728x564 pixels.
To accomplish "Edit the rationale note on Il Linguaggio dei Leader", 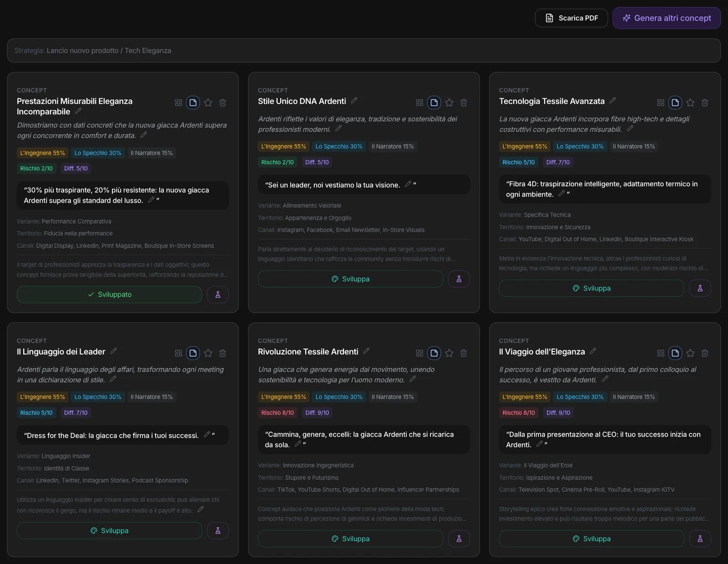I will pyautogui.click(x=201, y=509).
